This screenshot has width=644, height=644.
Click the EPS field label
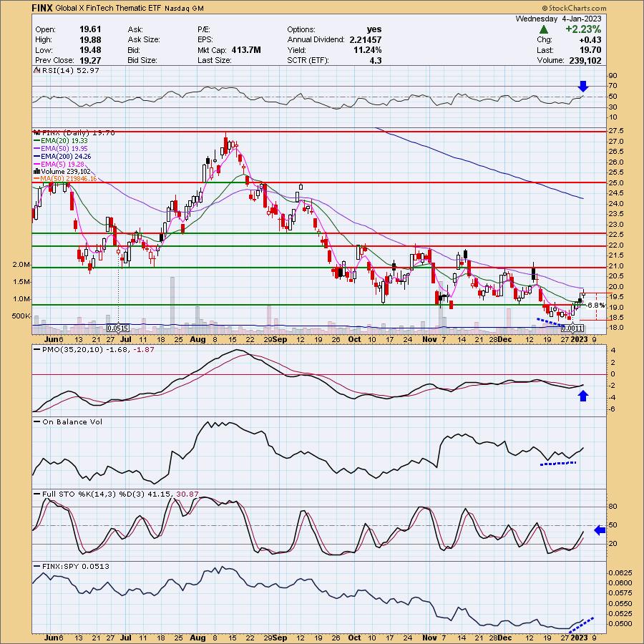click(205, 39)
